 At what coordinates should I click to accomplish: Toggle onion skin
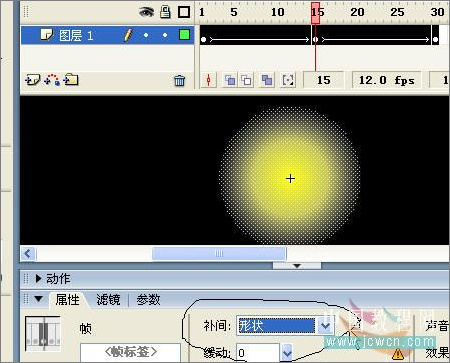pyautogui.click(x=230, y=80)
